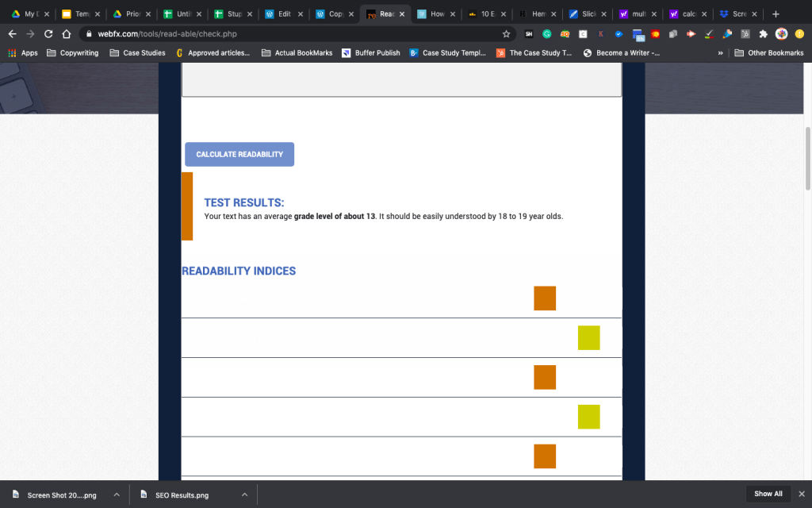
Task: Open a new browser tab
Action: (776, 14)
